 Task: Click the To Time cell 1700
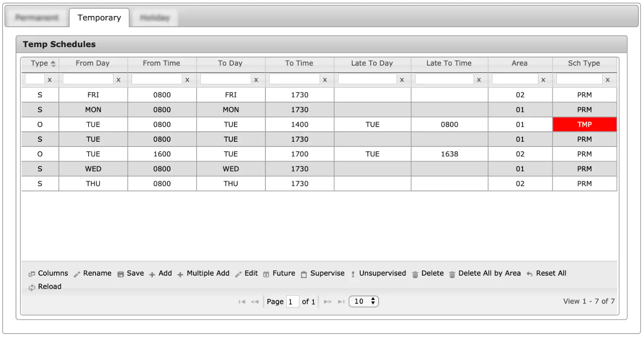[x=300, y=154]
